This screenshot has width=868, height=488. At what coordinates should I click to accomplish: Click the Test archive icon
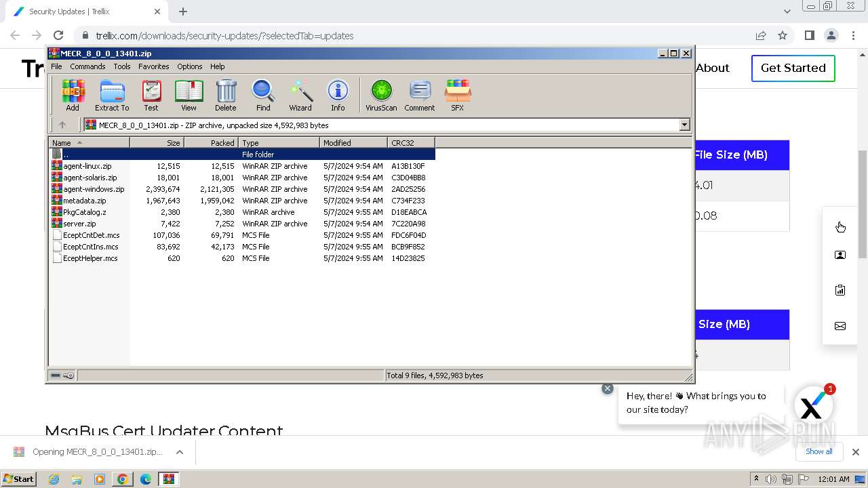click(x=151, y=96)
